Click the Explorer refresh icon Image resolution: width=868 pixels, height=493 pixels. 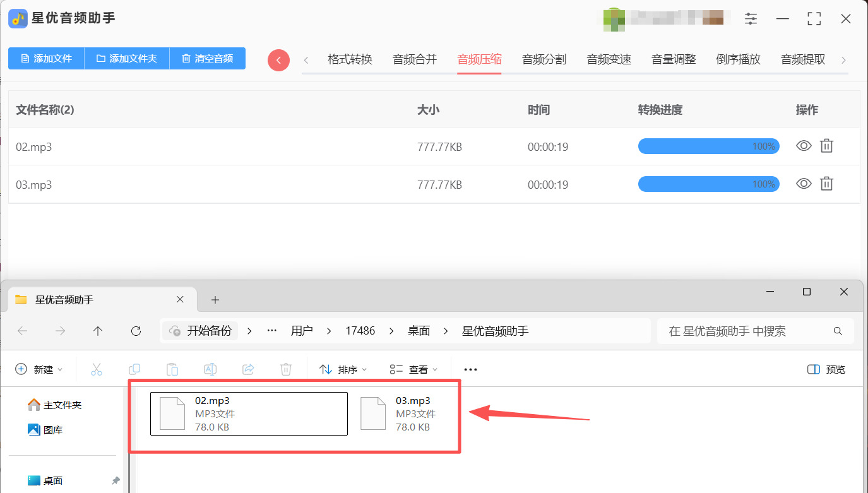pos(136,331)
